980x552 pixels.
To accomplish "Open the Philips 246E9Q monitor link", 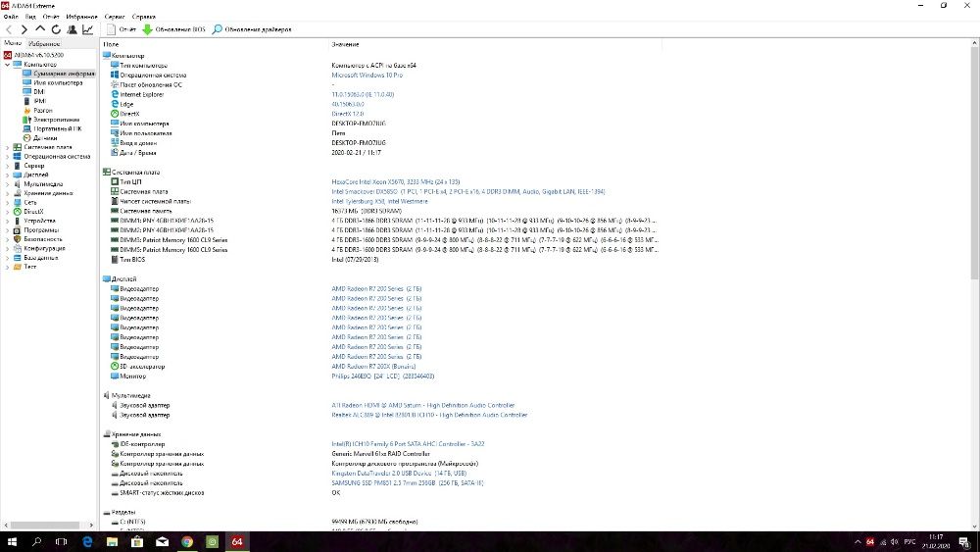I will tap(382, 376).
